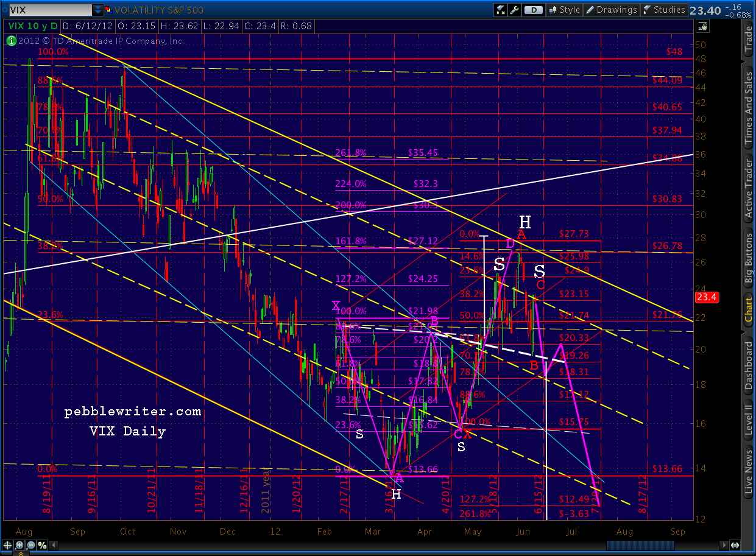This screenshot has width=756, height=556.
Task: Zoom out using the magnifier minus icon
Action: pyautogui.click(x=30, y=545)
